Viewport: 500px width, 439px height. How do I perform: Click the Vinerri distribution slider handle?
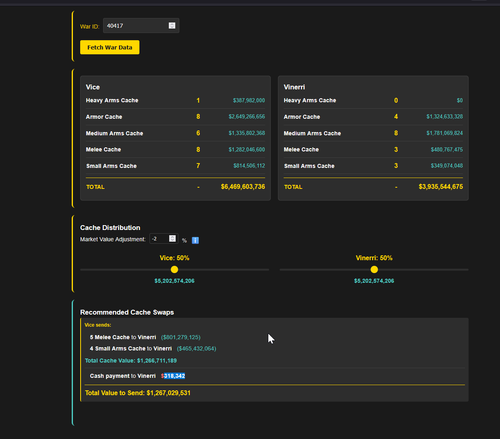coord(374,269)
